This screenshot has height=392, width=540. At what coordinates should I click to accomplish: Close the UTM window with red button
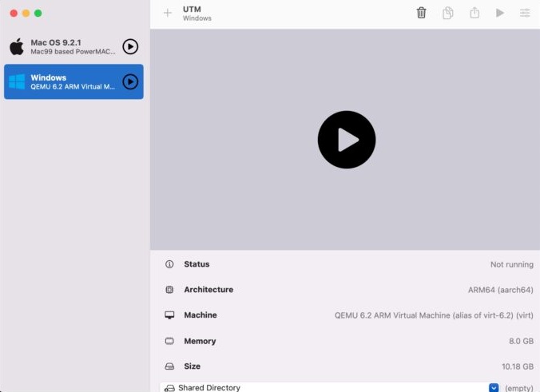[x=14, y=13]
